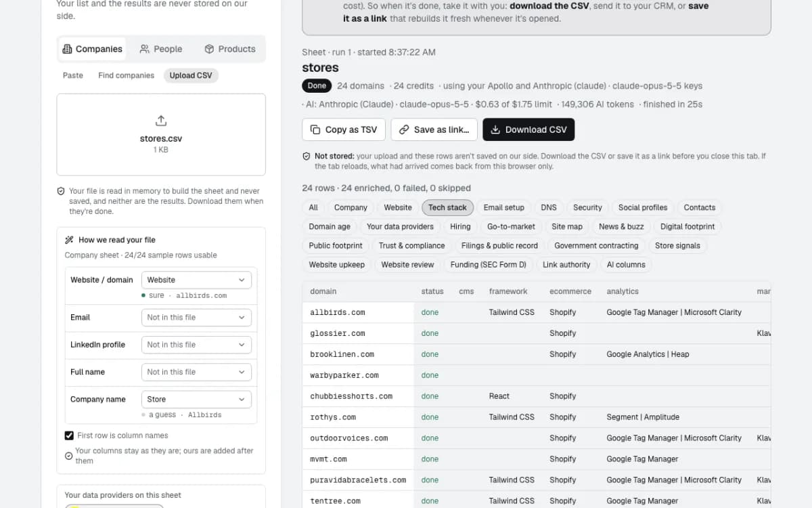Select Filings & public record column group

[499, 245]
